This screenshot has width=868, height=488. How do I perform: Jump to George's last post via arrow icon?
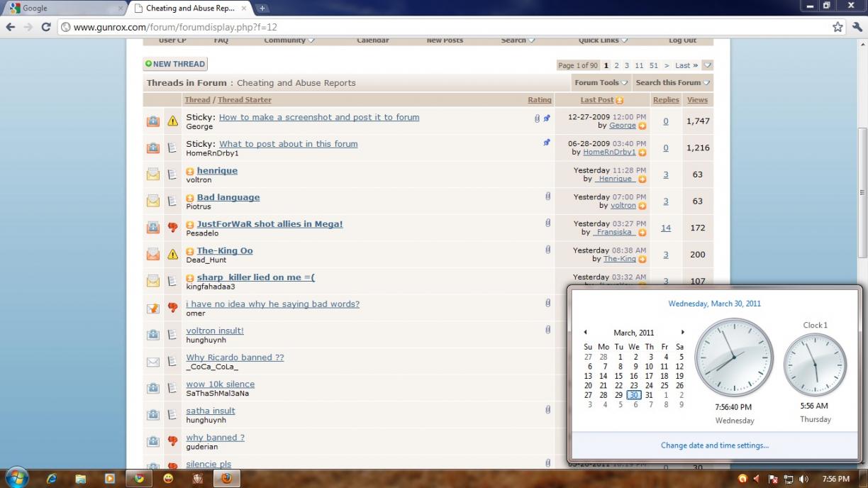pyautogui.click(x=642, y=126)
